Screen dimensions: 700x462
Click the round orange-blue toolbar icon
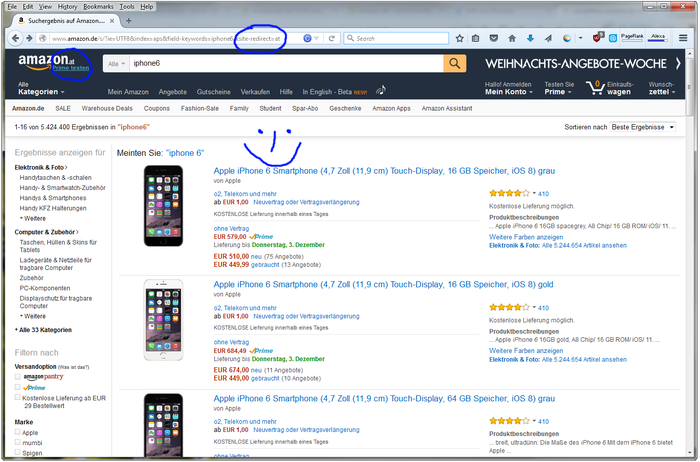point(567,38)
